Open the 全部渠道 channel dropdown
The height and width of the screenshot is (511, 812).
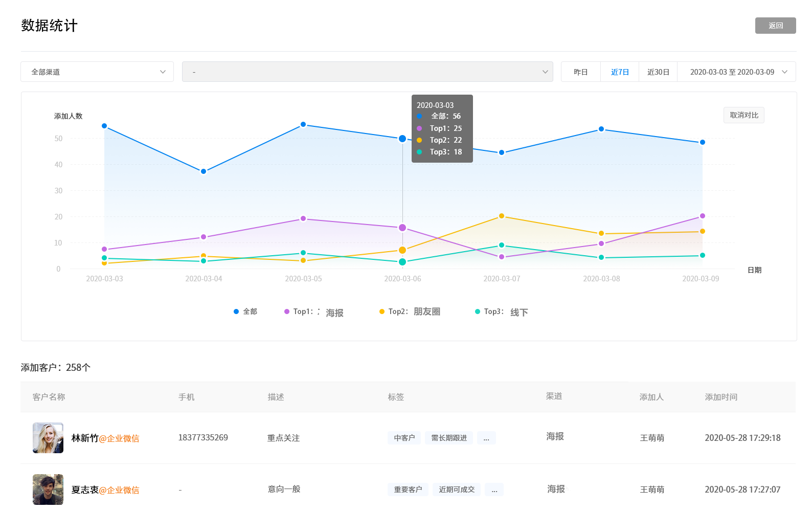(x=97, y=72)
